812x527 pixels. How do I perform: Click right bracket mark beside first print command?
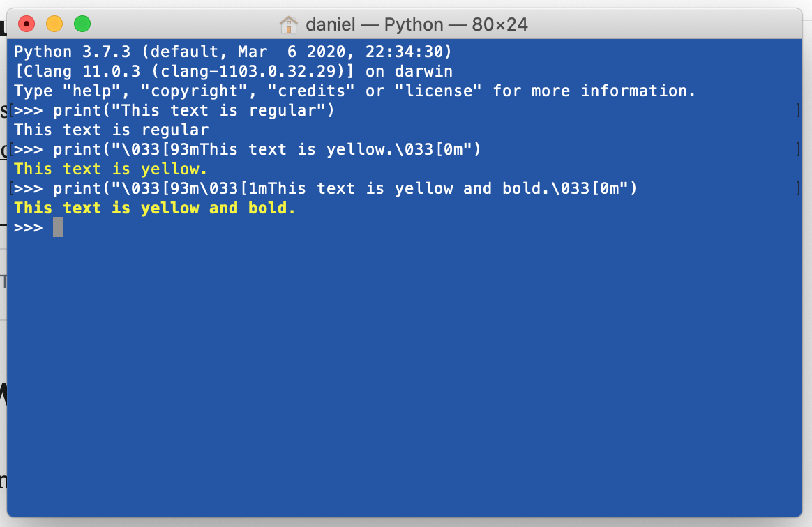797,111
